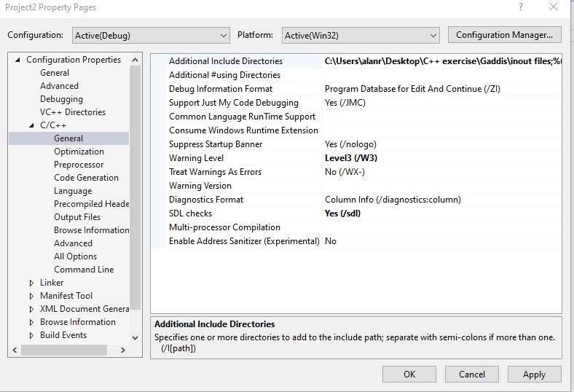
Task: Collapse the C/C++ tree node
Action: click(x=31, y=125)
